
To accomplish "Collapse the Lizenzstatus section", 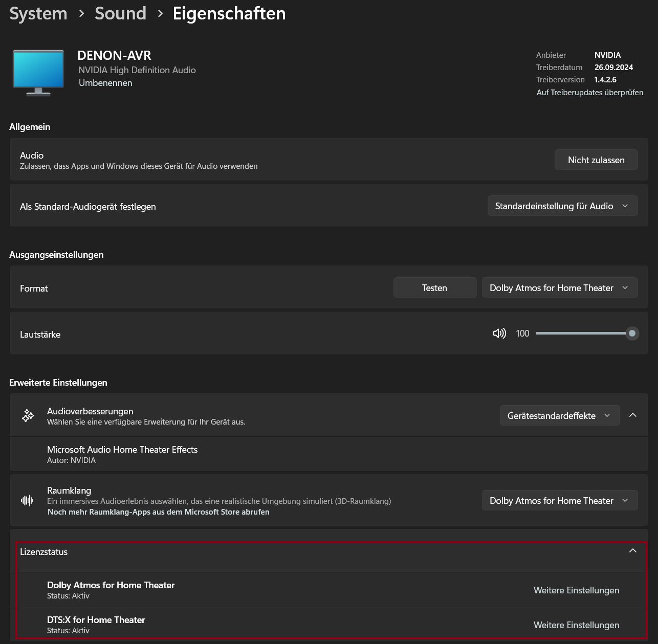I will click(633, 551).
